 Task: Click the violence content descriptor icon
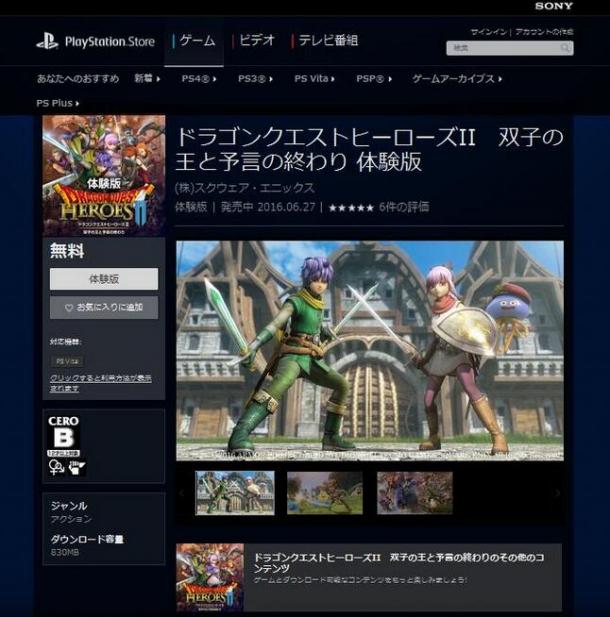click(x=77, y=468)
